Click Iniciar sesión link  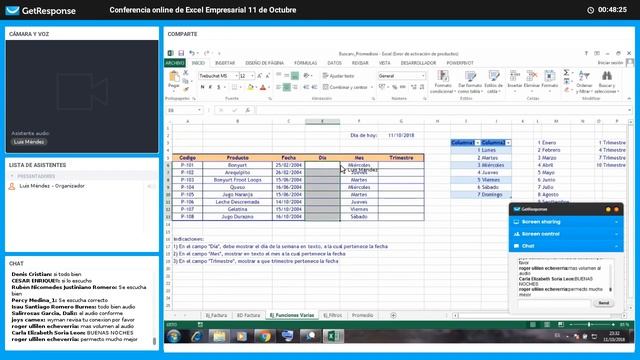[611, 63]
